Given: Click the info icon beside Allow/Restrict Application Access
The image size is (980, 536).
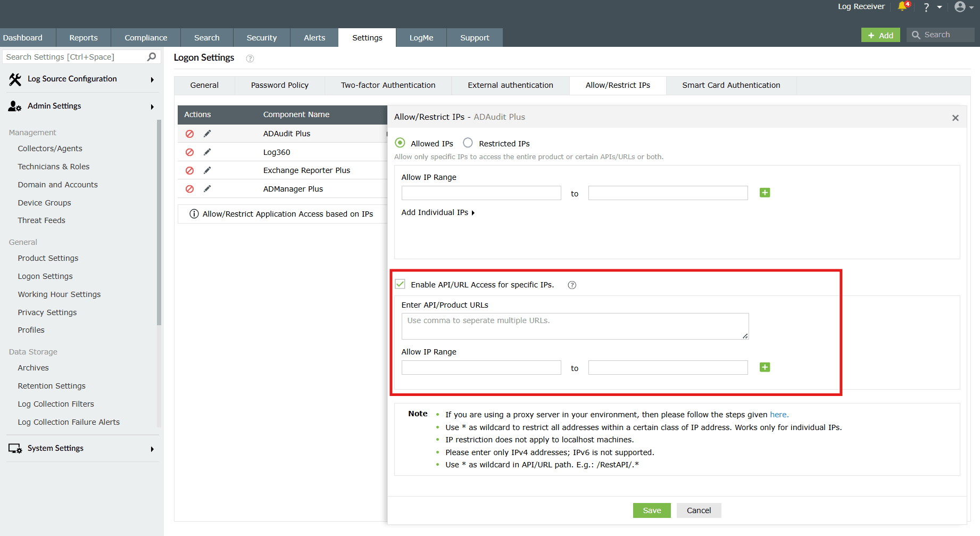Looking at the screenshot, I should click(x=194, y=214).
